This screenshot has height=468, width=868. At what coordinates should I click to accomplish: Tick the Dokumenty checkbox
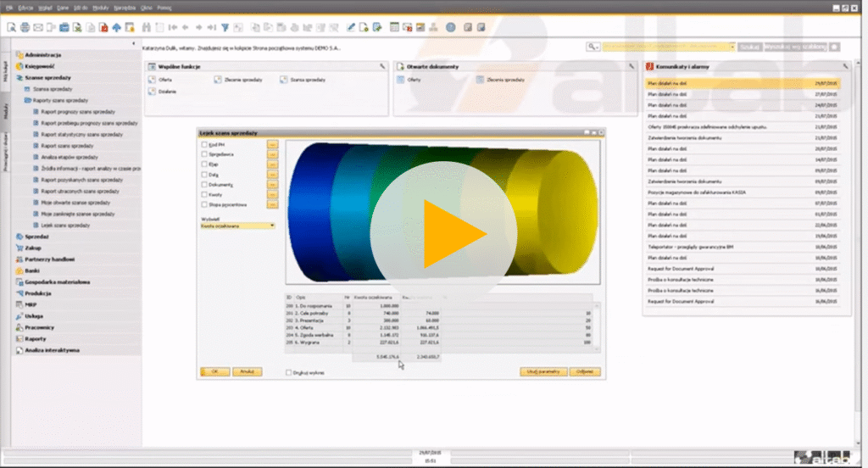(x=204, y=184)
